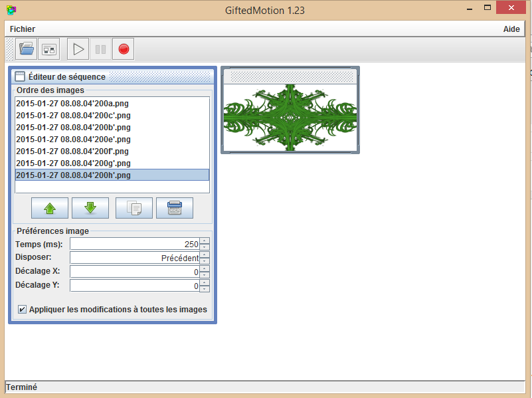Decrease Décalage X with down arrow

[x=205, y=275]
